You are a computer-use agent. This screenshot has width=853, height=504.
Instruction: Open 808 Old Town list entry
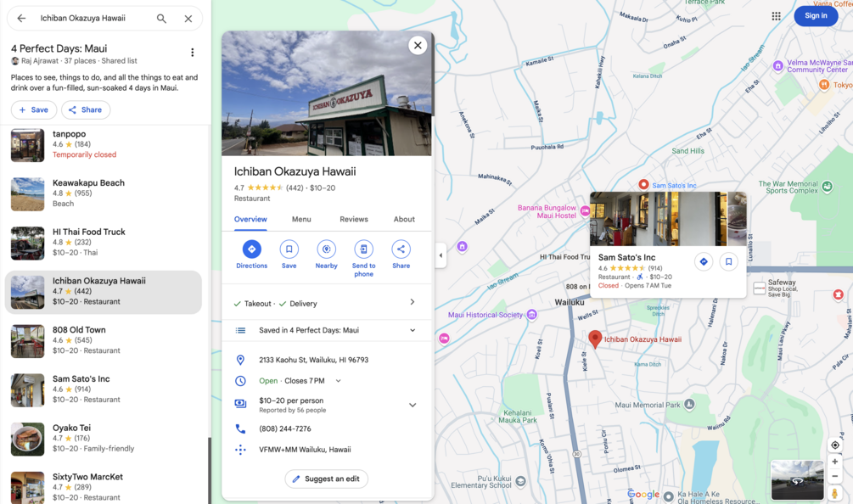pyautogui.click(x=104, y=340)
